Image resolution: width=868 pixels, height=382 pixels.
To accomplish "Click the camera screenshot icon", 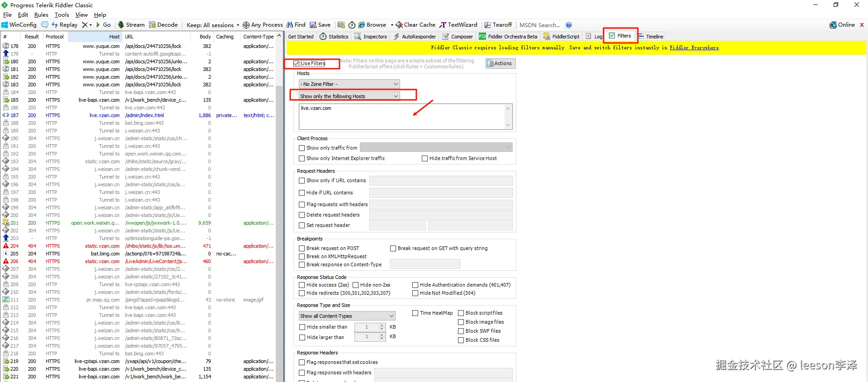I will click(x=341, y=25).
